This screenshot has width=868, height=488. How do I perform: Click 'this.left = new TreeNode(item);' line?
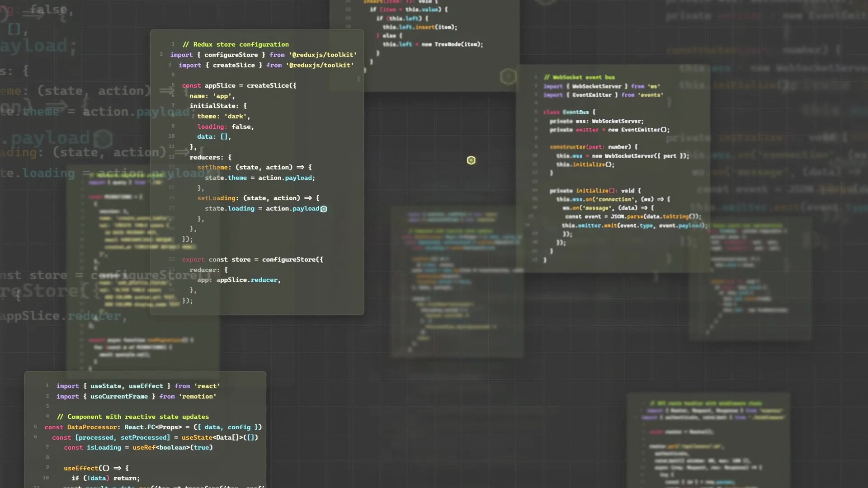[433, 44]
